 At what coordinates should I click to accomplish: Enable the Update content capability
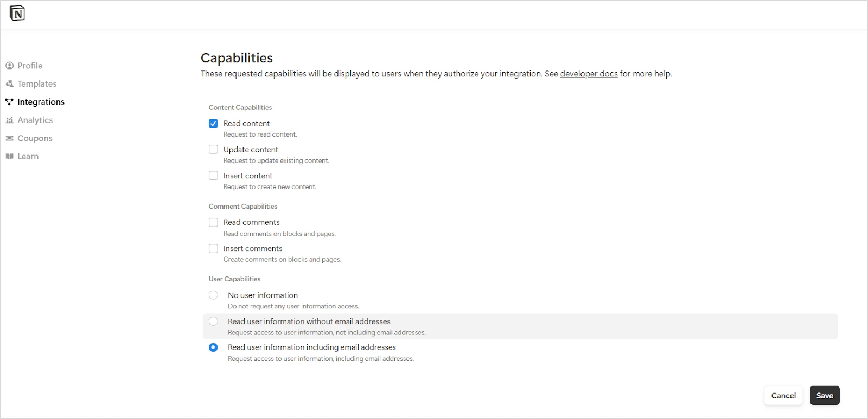(213, 149)
